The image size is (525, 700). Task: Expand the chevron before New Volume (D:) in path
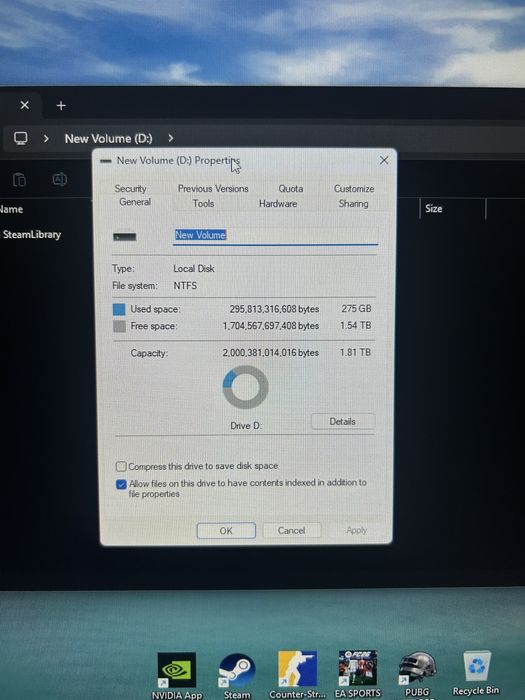(46, 138)
